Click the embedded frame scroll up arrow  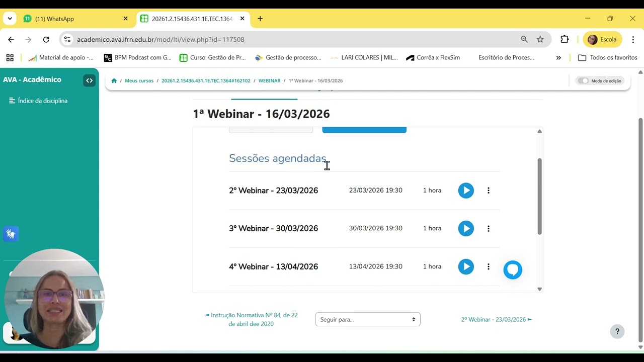[x=539, y=131]
